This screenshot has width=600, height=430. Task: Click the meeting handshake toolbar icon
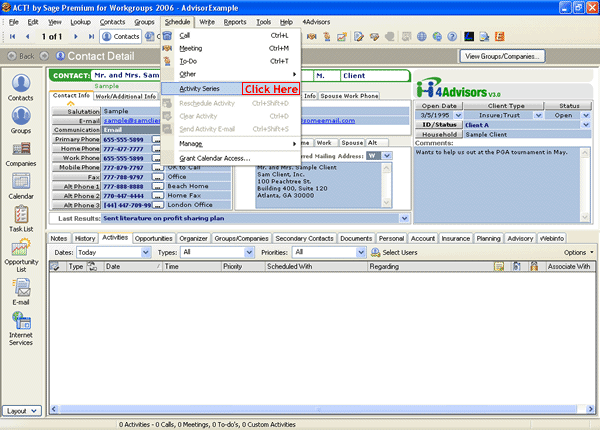pyautogui.click(x=311, y=36)
